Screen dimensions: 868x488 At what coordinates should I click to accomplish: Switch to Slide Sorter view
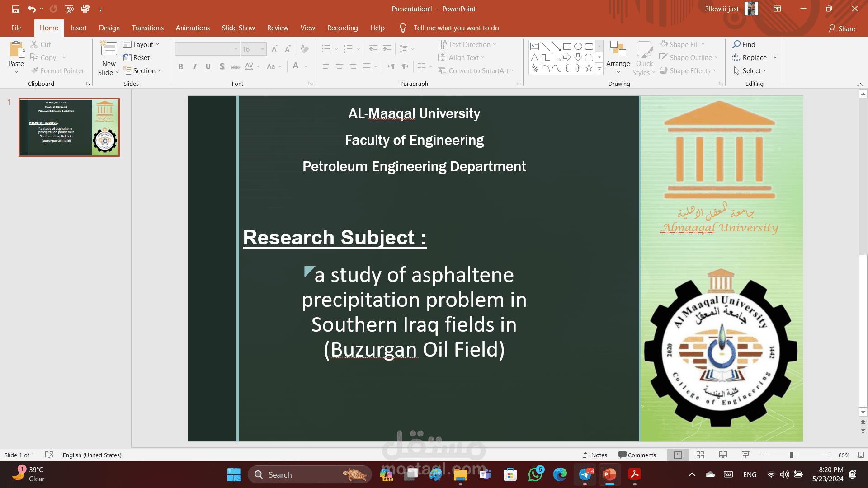click(x=700, y=455)
